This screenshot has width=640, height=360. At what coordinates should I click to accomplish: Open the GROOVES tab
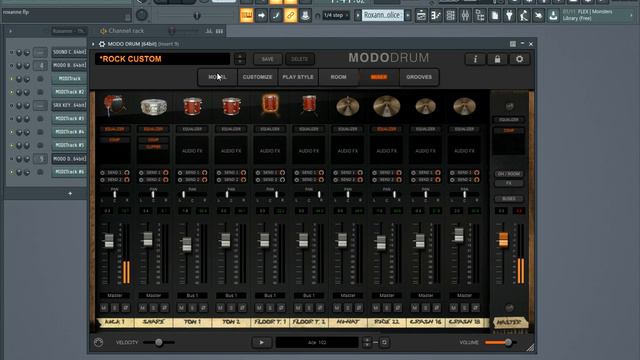[419, 77]
